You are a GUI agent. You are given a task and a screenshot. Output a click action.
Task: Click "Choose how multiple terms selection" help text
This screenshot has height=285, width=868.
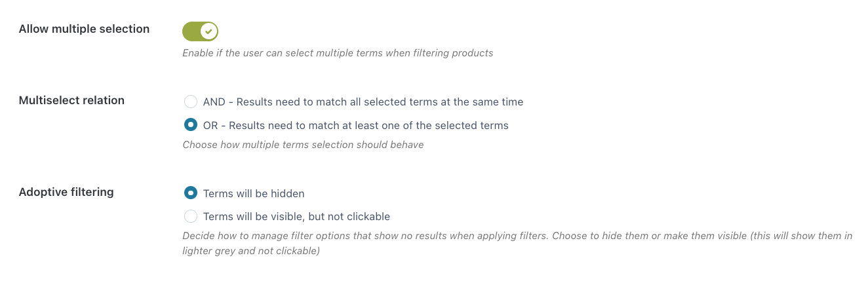tap(303, 144)
